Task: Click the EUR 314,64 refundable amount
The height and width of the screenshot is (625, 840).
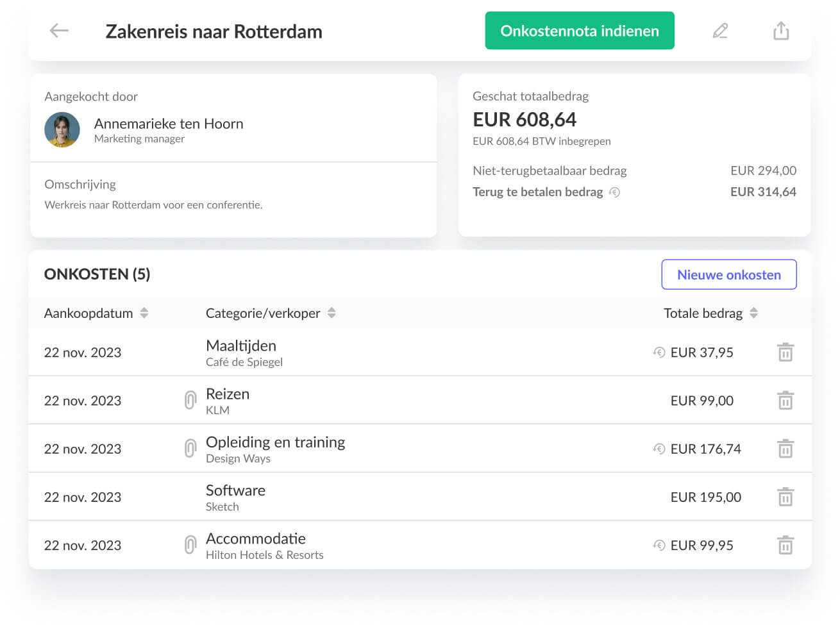Action: point(763,192)
